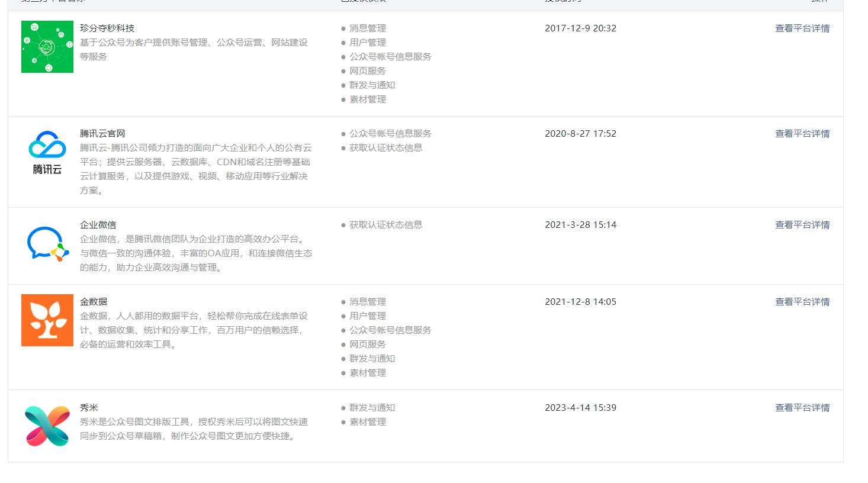Screen dimensions: 868x483
Task: Click the date 2017-12-9 20:32
Action: coord(581,28)
